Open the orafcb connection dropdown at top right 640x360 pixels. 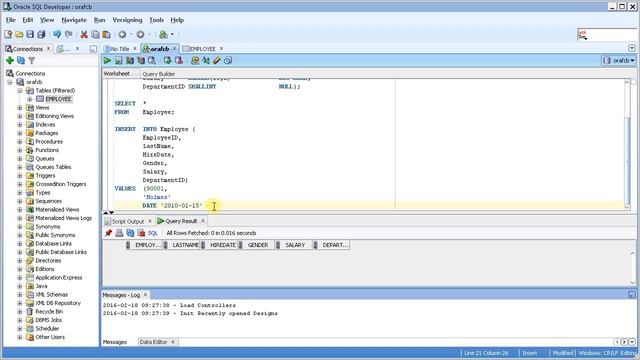tap(619, 60)
